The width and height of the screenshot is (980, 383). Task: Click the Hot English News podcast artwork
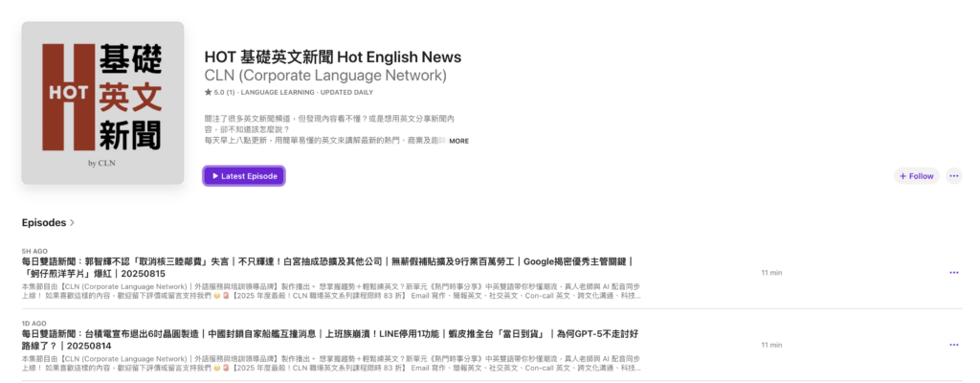point(102,103)
